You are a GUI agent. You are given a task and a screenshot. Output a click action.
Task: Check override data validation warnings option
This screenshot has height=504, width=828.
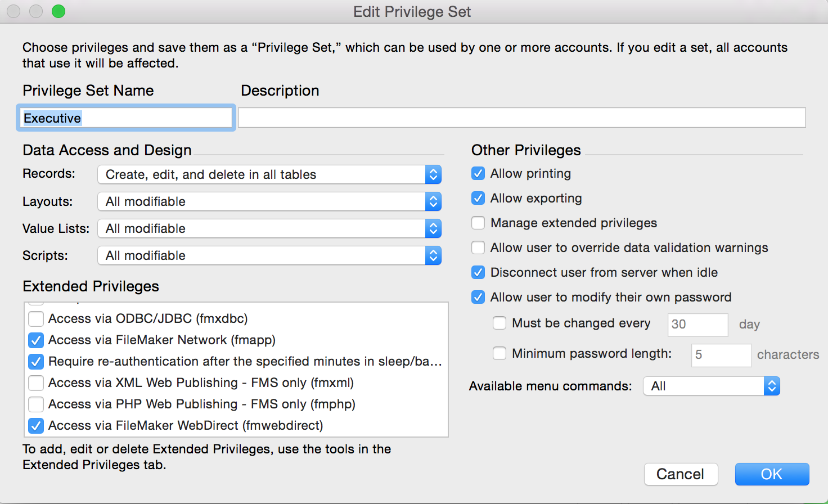coord(478,247)
